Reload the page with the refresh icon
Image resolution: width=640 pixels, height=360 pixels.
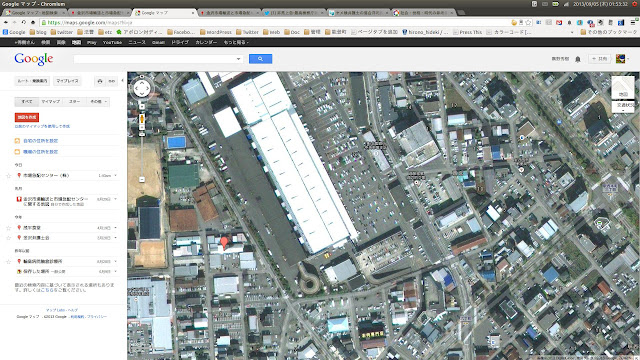pos(24,22)
